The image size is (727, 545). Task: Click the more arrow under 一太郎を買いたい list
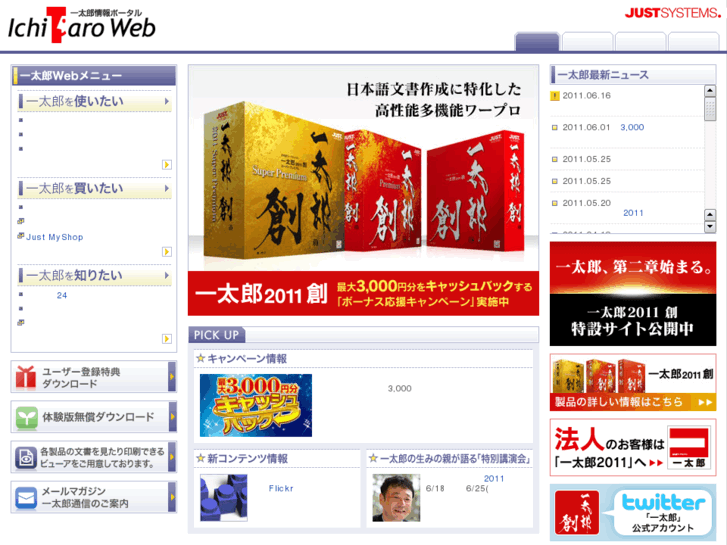pyautogui.click(x=167, y=252)
